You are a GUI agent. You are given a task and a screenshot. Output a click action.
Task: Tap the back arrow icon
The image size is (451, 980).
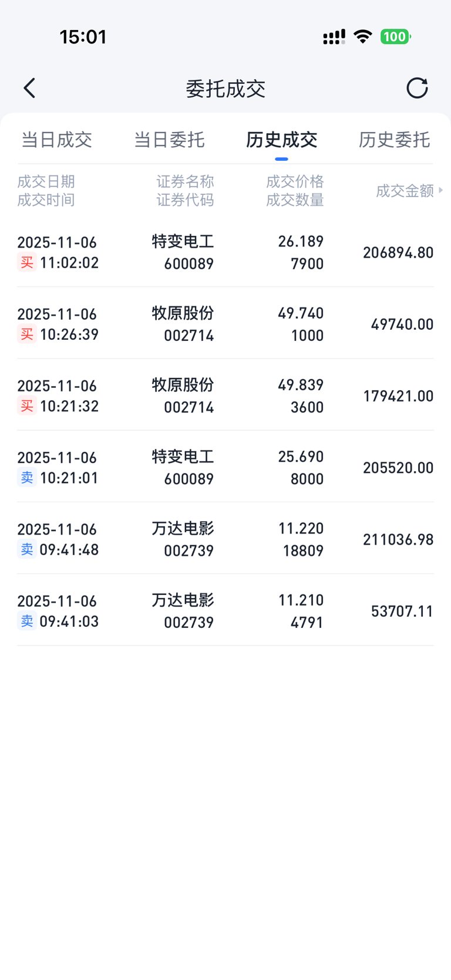(x=29, y=88)
